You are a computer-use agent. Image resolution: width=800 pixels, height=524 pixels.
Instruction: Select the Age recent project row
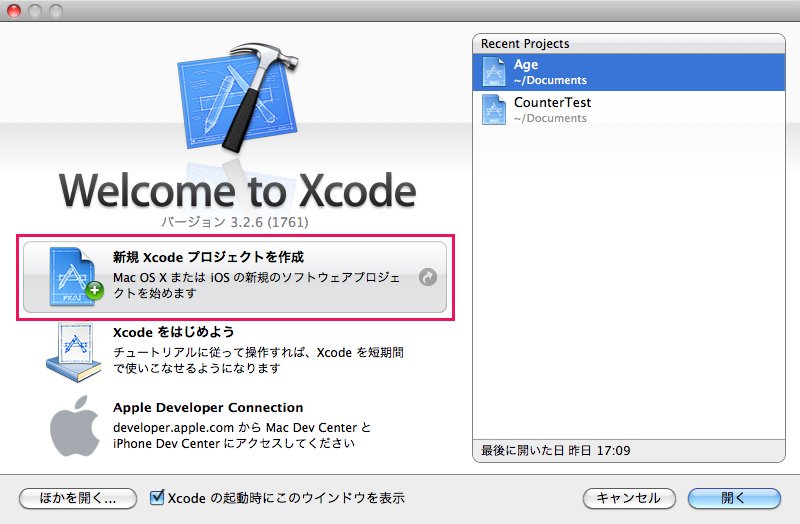629,72
